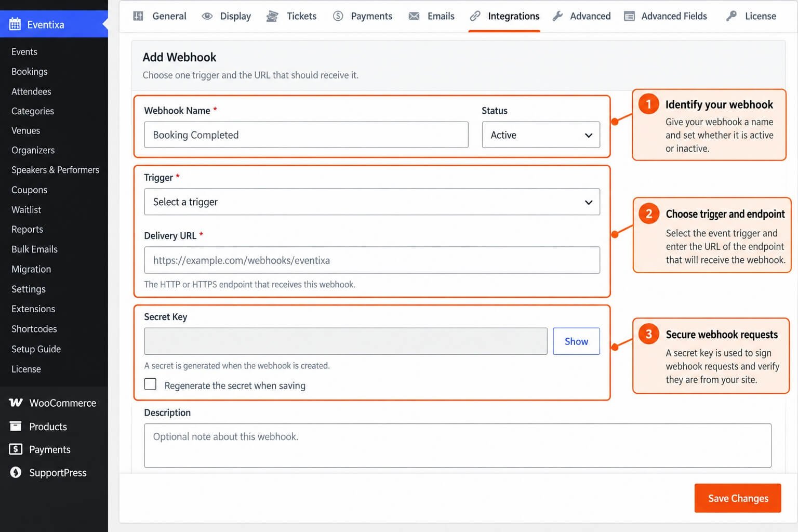The image size is (798, 532).
Task: Click the Secret Key field
Action: pos(345,341)
